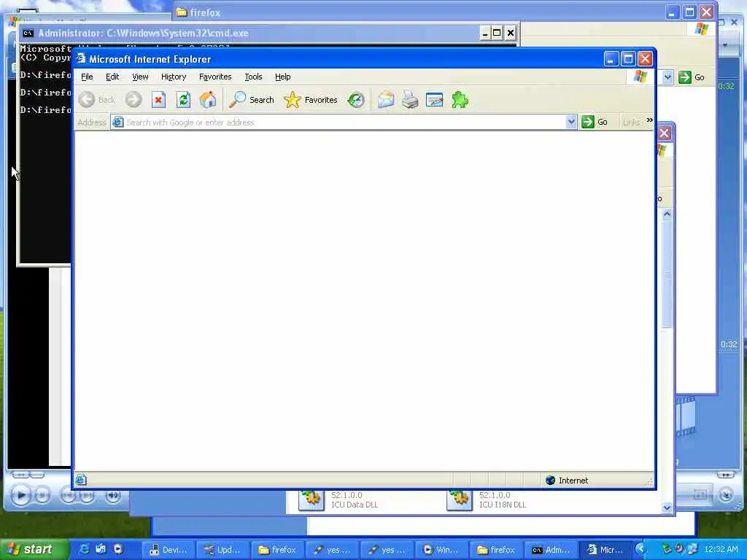Click the Internet zone globe in status bar

(x=550, y=480)
